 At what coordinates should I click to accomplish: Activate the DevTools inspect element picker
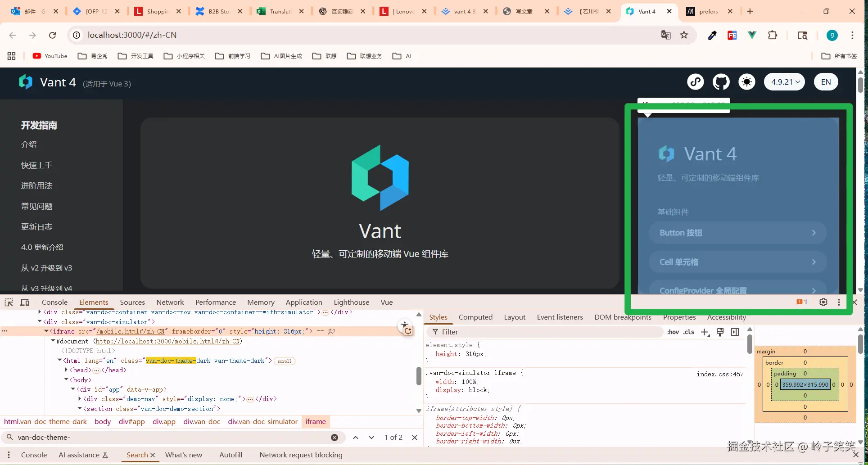click(x=9, y=302)
